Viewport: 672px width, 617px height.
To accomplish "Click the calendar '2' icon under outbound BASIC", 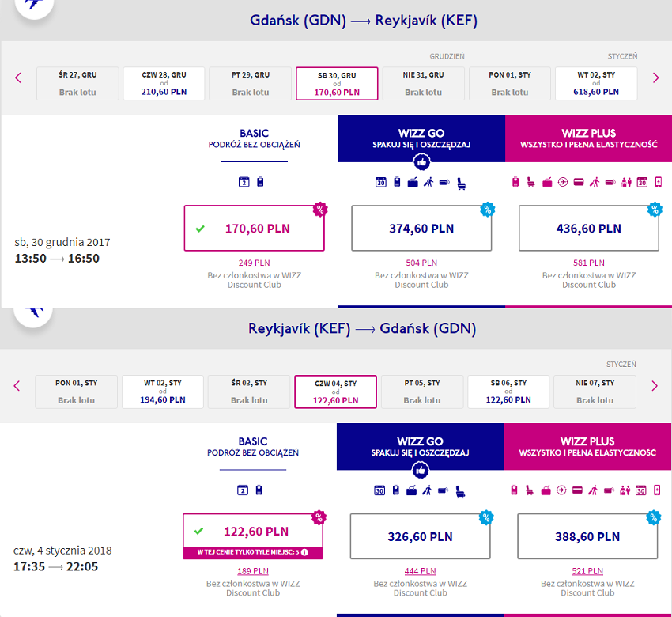I will click(x=244, y=182).
